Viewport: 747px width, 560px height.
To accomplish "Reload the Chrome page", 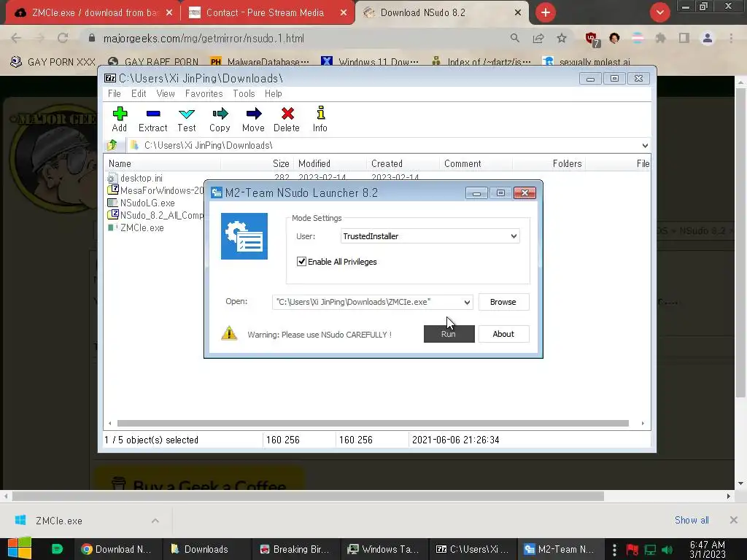I will point(63,38).
